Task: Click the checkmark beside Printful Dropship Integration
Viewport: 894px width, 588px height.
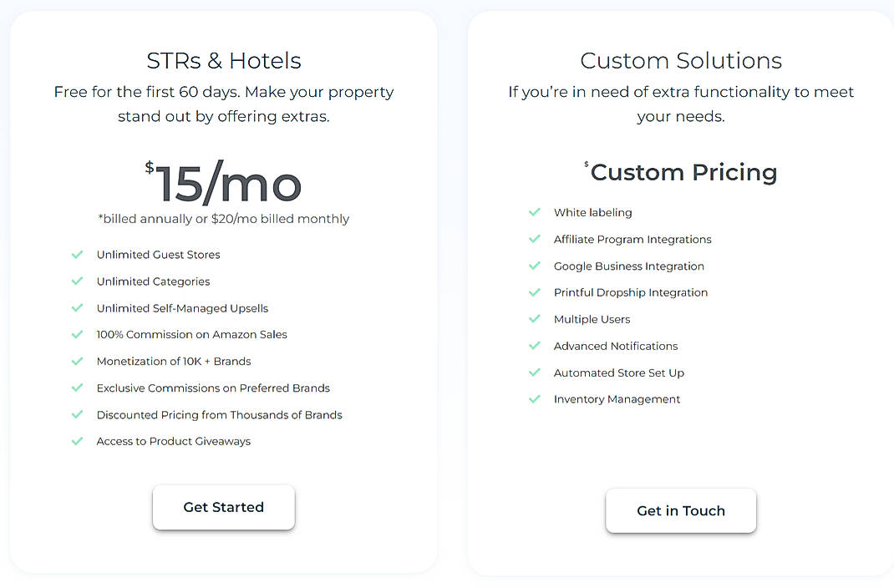Action: click(x=535, y=293)
